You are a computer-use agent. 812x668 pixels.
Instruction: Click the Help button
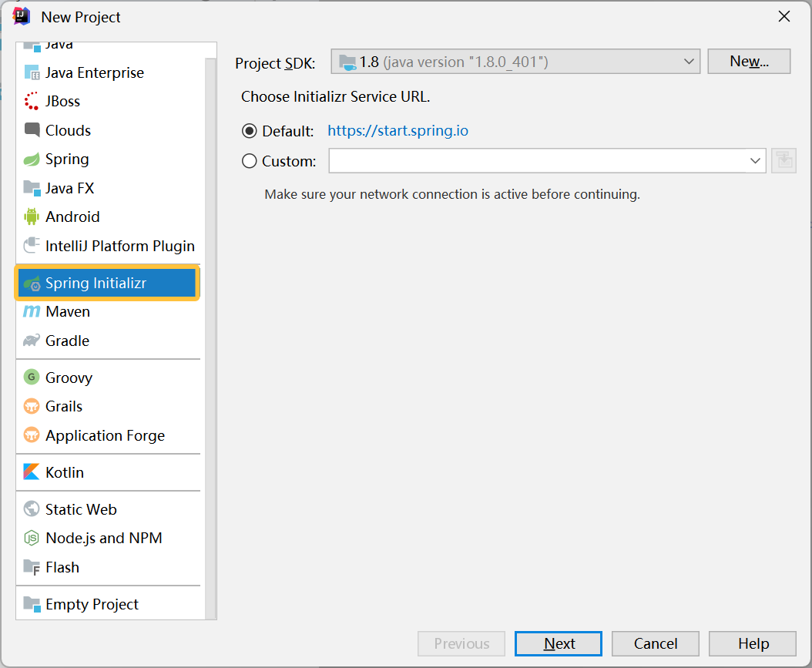[x=753, y=643]
